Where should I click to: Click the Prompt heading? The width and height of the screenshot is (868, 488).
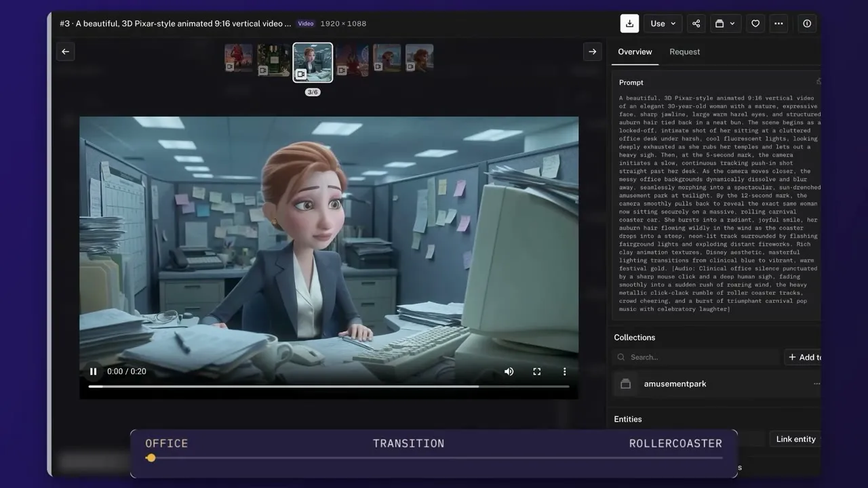[x=631, y=83]
